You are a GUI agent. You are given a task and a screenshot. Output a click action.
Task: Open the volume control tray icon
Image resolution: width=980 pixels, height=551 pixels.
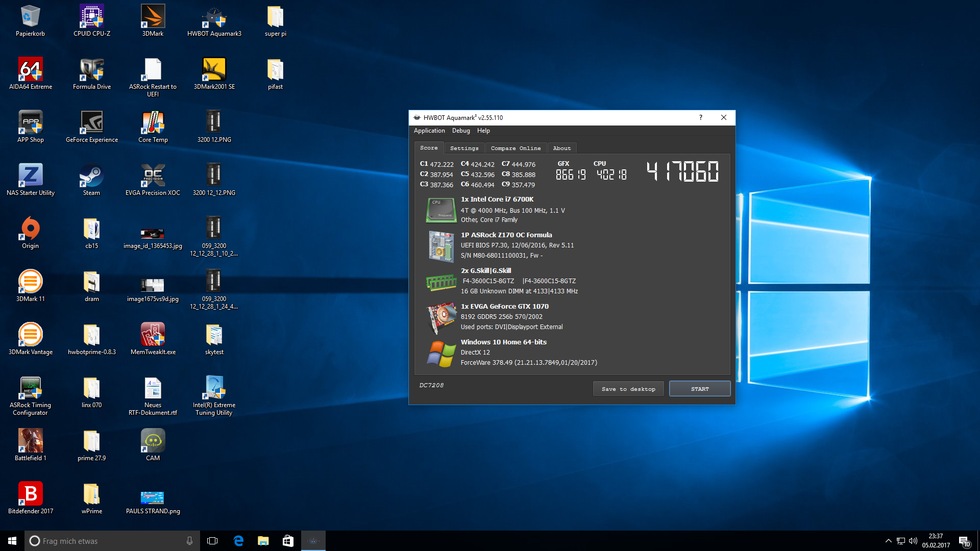click(x=913, y=541)
